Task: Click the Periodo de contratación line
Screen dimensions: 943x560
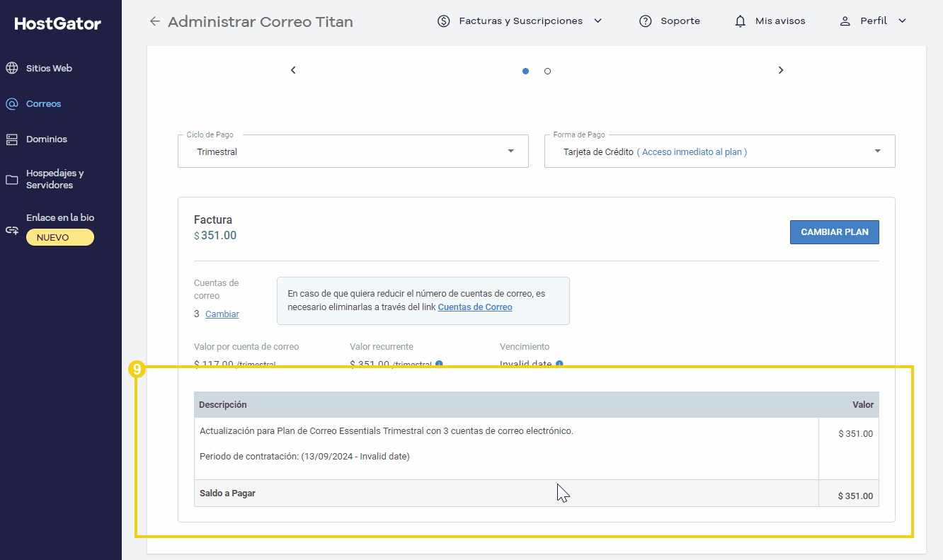Action: (305, 456)
